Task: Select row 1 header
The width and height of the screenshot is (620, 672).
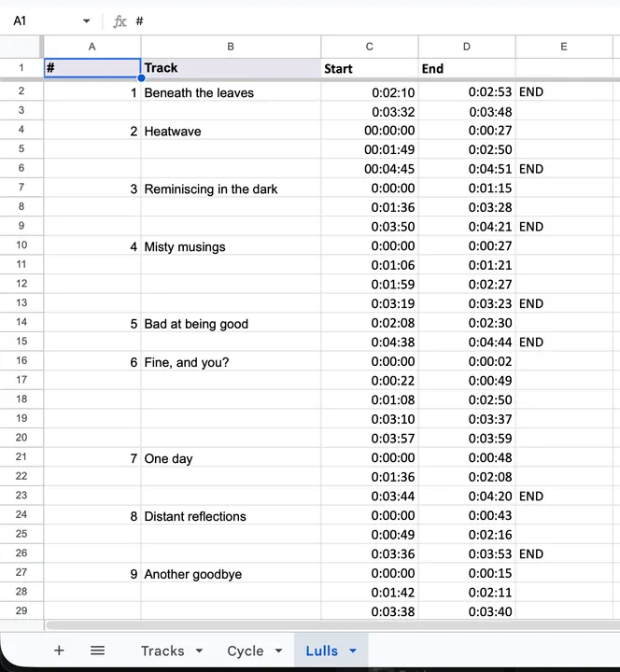Action: click(x=21, y=68)
